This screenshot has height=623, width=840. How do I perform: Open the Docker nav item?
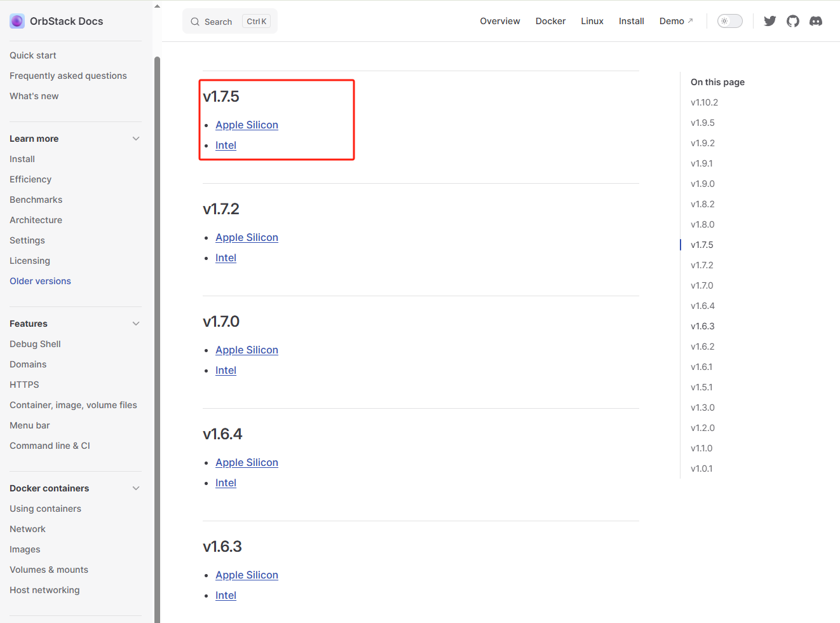(x=550, y=21)
